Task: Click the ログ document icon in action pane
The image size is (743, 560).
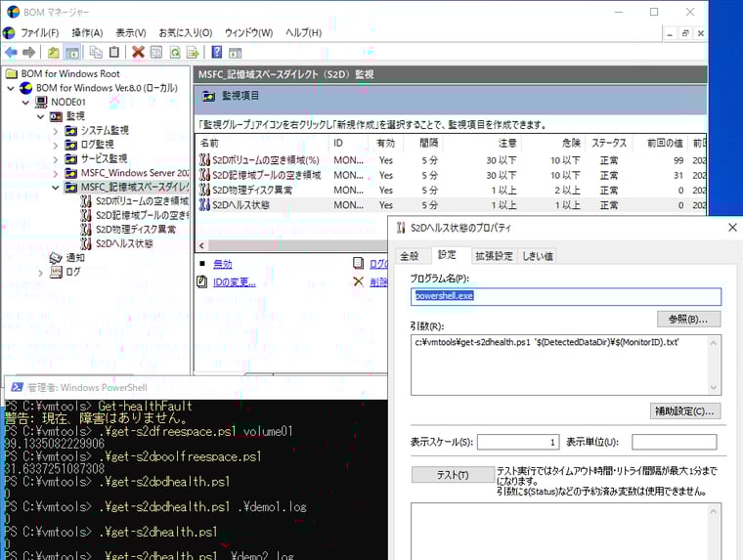Action: click(359, 264)
